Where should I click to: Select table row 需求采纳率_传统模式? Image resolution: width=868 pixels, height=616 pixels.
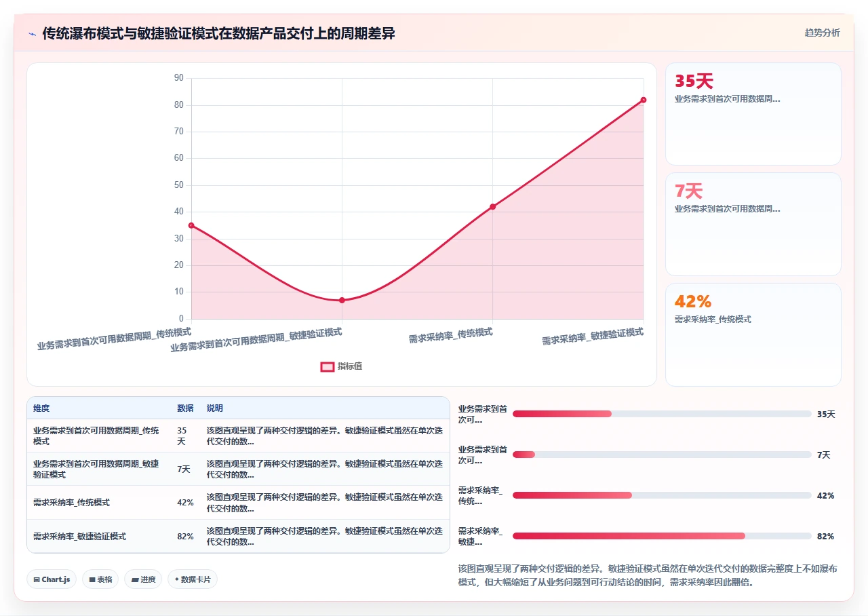pyautogui.click(x=238, y=503)
